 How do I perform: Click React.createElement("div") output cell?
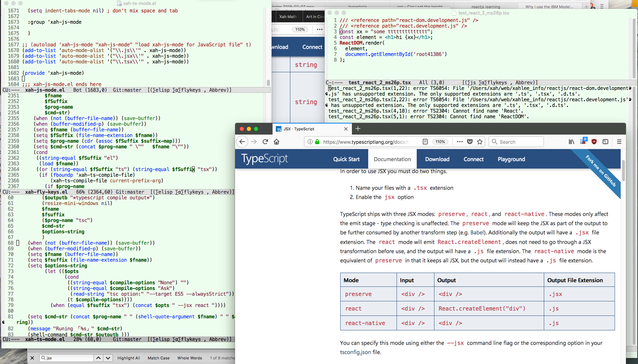[x=489, y=309]
